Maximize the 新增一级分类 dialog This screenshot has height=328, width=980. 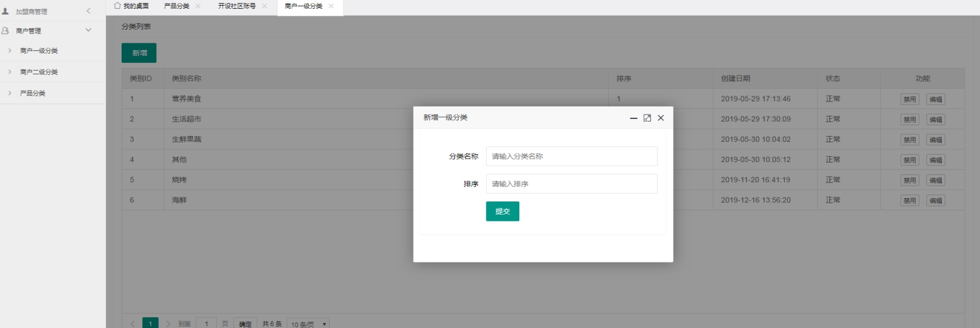pos(647,118)
